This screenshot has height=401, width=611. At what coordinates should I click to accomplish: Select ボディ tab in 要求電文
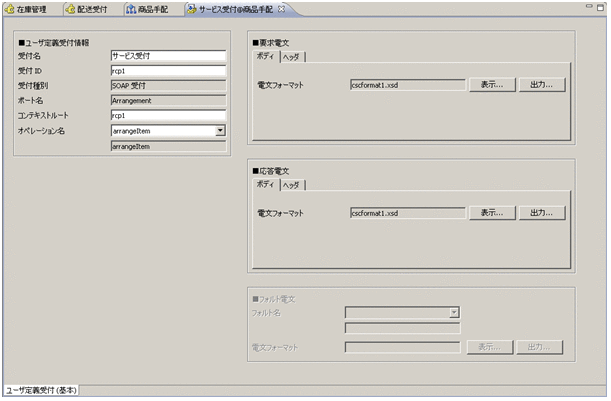(x=265, y=56)
